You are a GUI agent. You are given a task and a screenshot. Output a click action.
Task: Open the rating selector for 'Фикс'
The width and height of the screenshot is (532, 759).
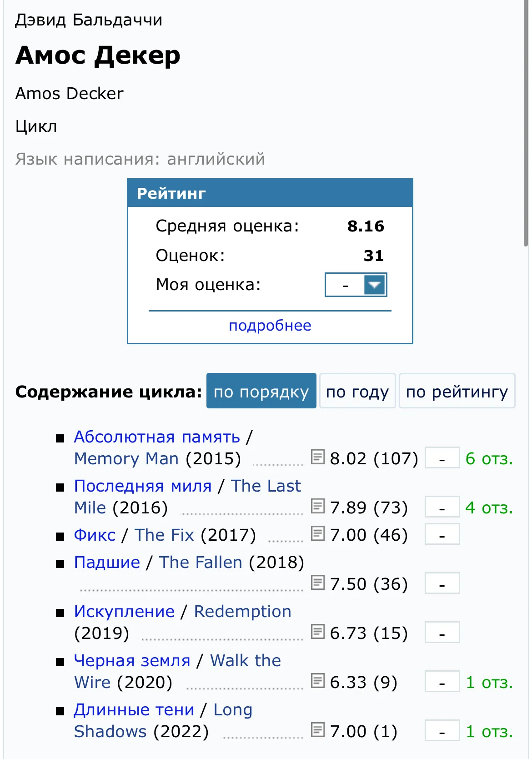coord(442,534)
